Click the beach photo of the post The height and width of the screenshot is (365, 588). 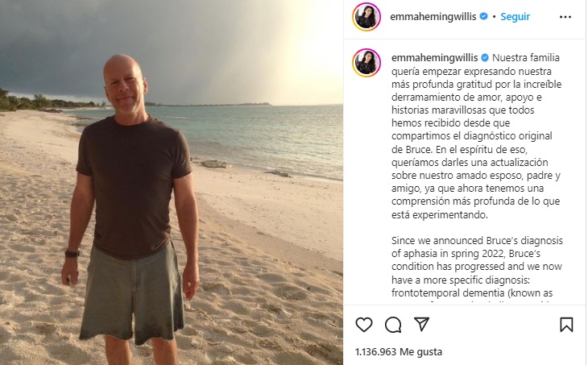tap(172, 182)
